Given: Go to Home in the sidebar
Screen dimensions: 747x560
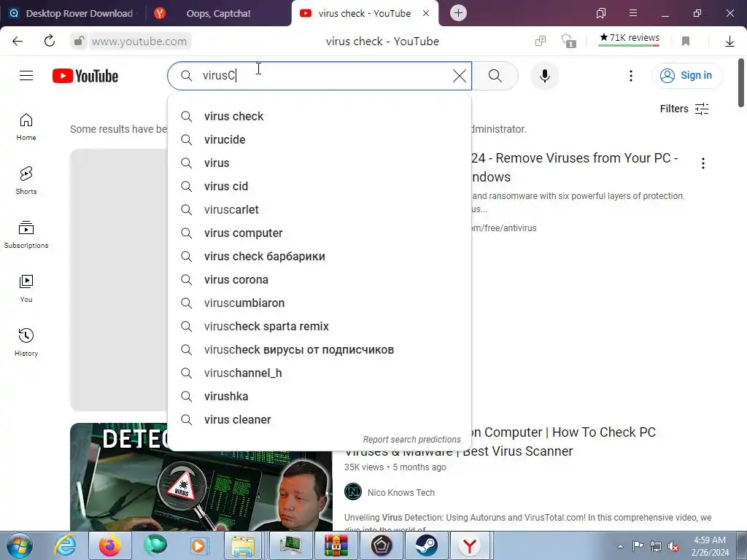Looking at the screenshot, I should (x=26, y=127).
